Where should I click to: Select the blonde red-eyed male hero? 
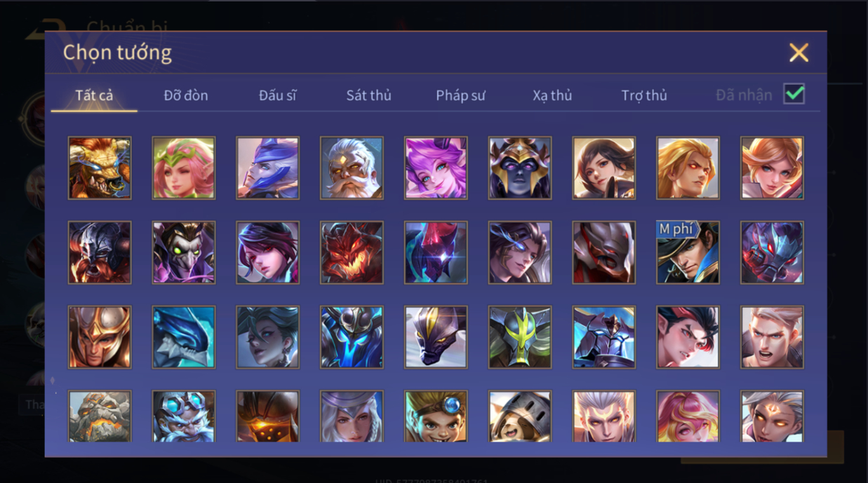688,168
